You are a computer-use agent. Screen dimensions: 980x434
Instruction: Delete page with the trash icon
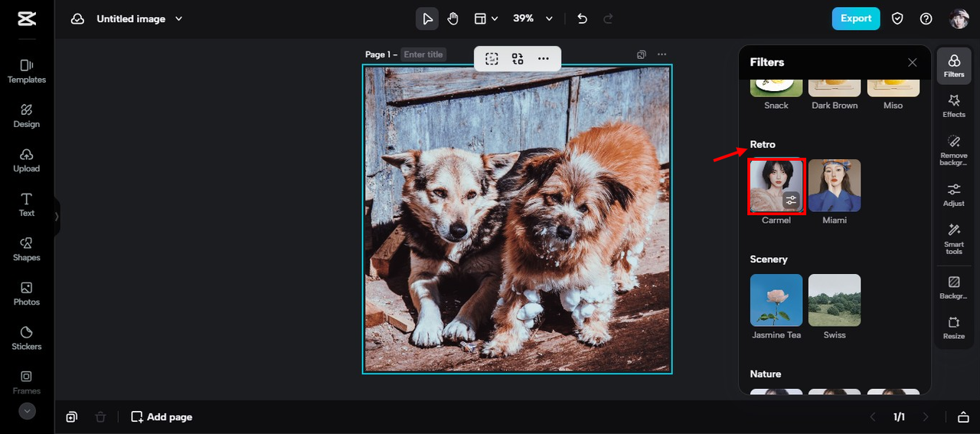click(100, 417)
